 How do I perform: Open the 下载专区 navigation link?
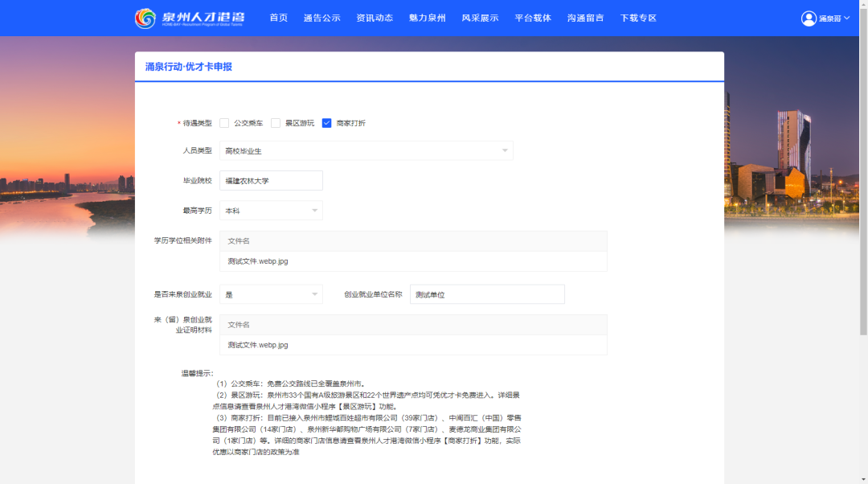(638, 18)
